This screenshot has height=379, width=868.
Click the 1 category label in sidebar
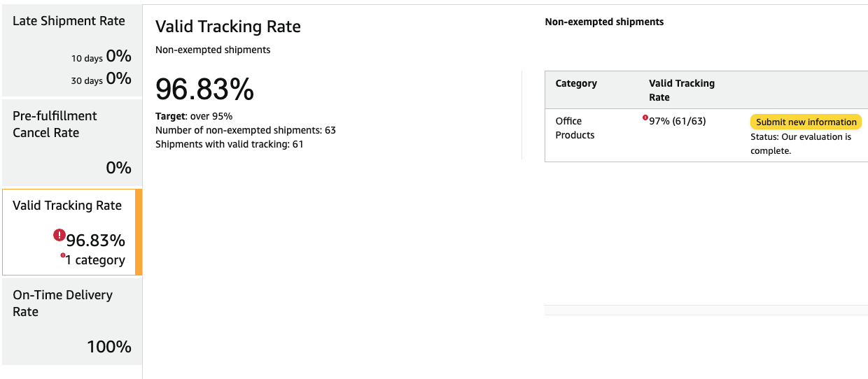(x=95, y=260)
